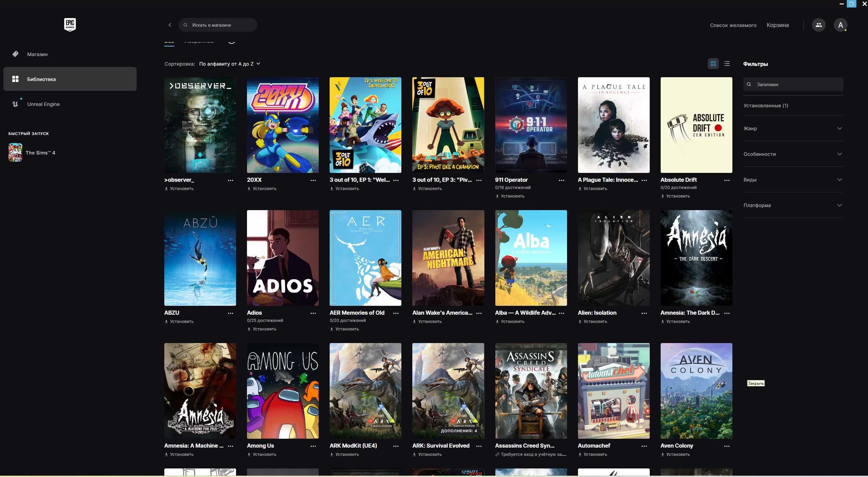Open options for Amnesia: A Machine for Pigs

pyautogui.click(x=231, y=446)
